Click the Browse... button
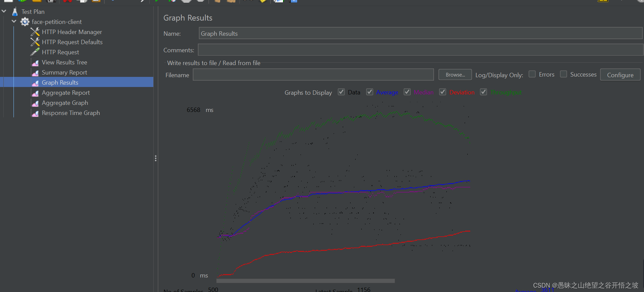The image size is (644, 292). 455,75
